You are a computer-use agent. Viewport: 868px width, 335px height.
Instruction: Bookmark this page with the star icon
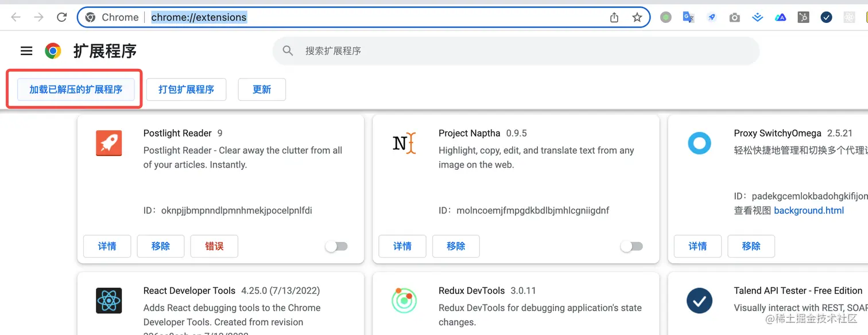click(x=637, y=17)
